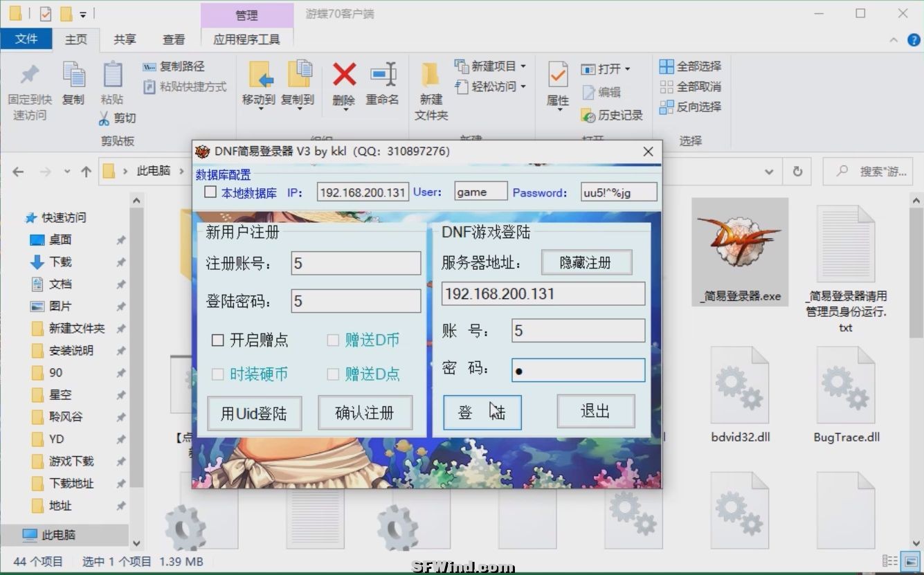This screenshot has height=575, width=924.
Task: Click Cut (剪切) scissors icon
Action: point(104,118)
